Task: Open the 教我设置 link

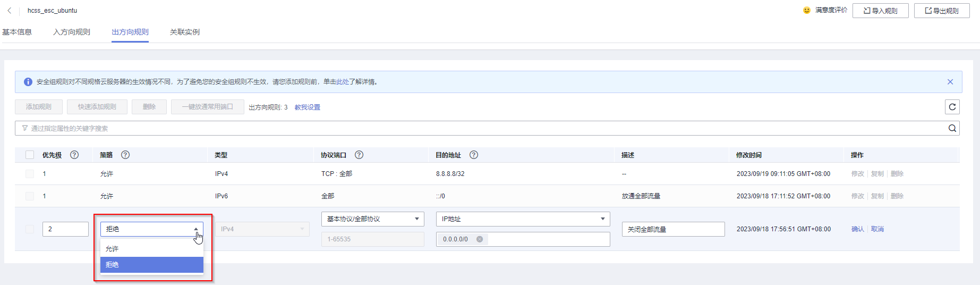Action: 308,107
